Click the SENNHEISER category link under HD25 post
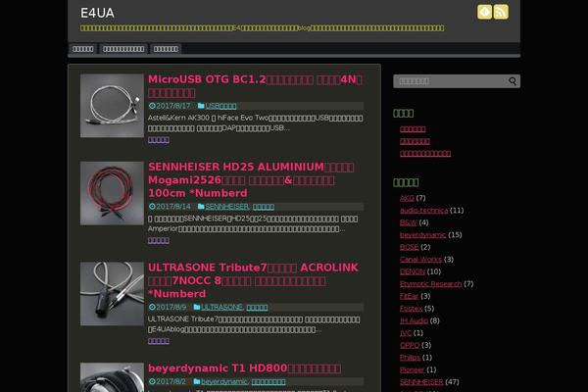The image size is (588, 392). pos(227,207)
